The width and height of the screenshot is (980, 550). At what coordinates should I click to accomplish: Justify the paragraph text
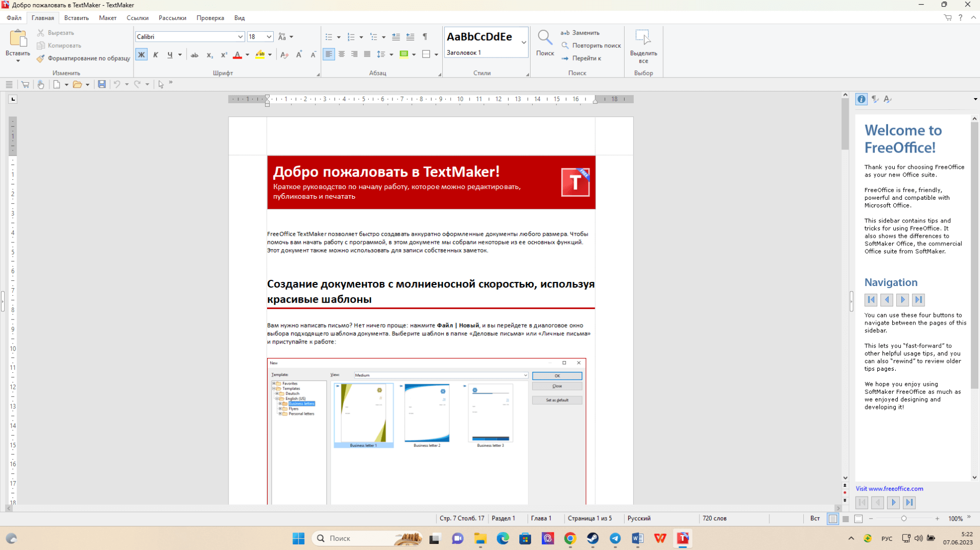[x=367, y=54]
